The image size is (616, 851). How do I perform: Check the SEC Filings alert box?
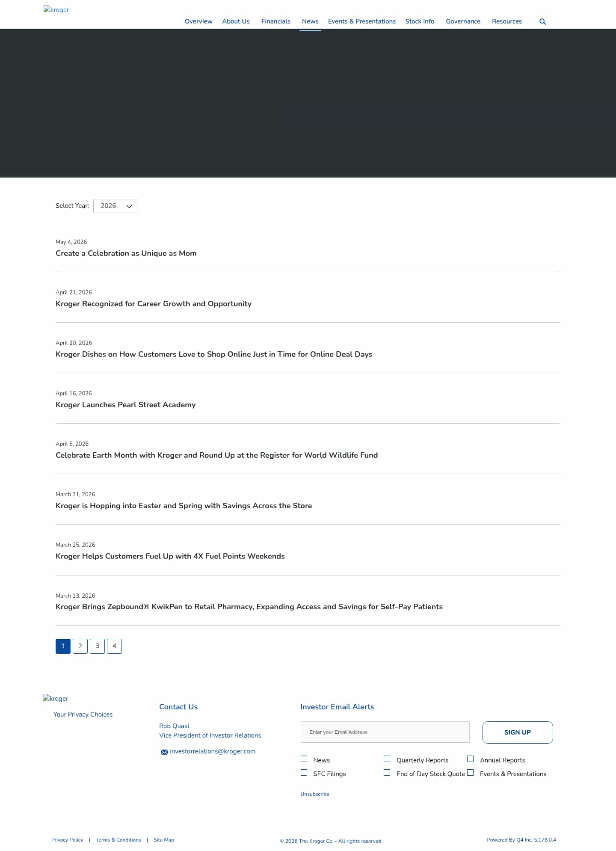coord(304,773)
